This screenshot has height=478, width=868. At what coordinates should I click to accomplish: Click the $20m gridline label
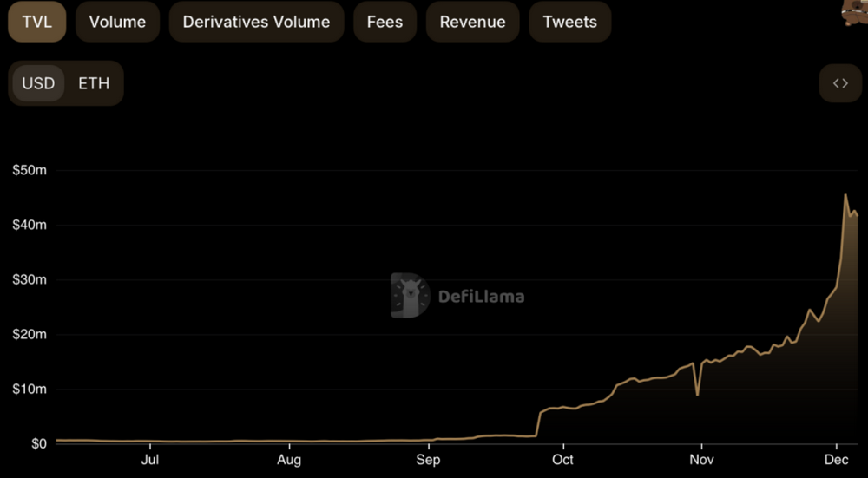pos(30,335)
